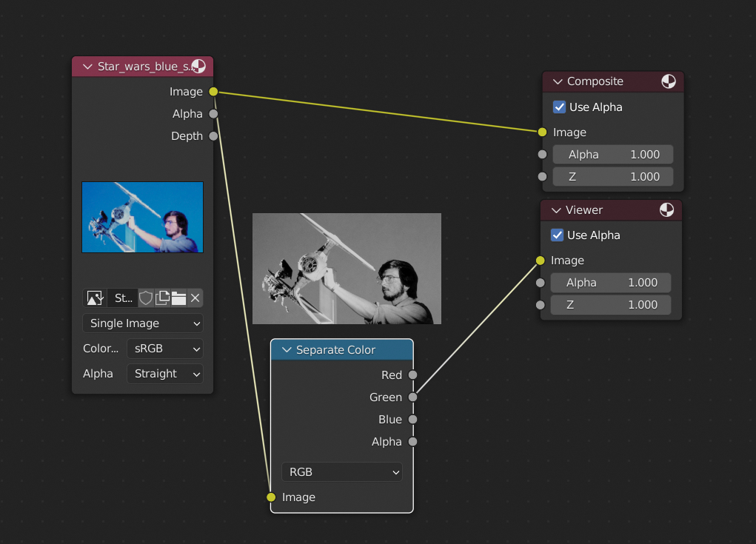
Task: Click preview sphere icon on Composite node
Action: click(668, 81)
